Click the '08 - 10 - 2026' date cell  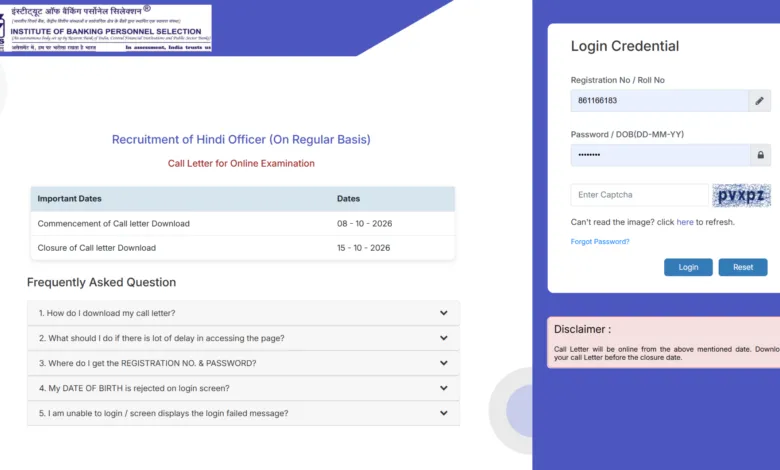point(364,224)
